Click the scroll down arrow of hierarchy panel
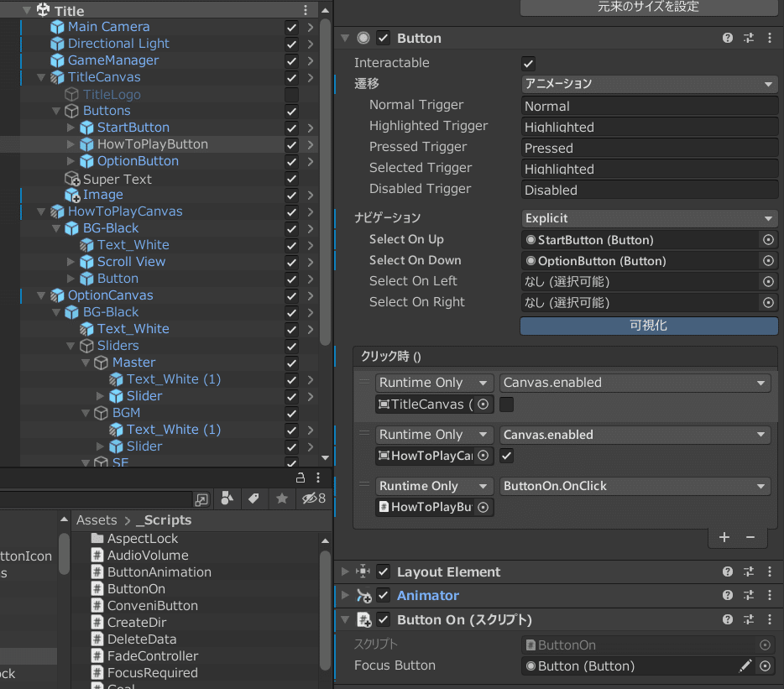The height and width of the screenshot is (689, 784). pos(325,457)
